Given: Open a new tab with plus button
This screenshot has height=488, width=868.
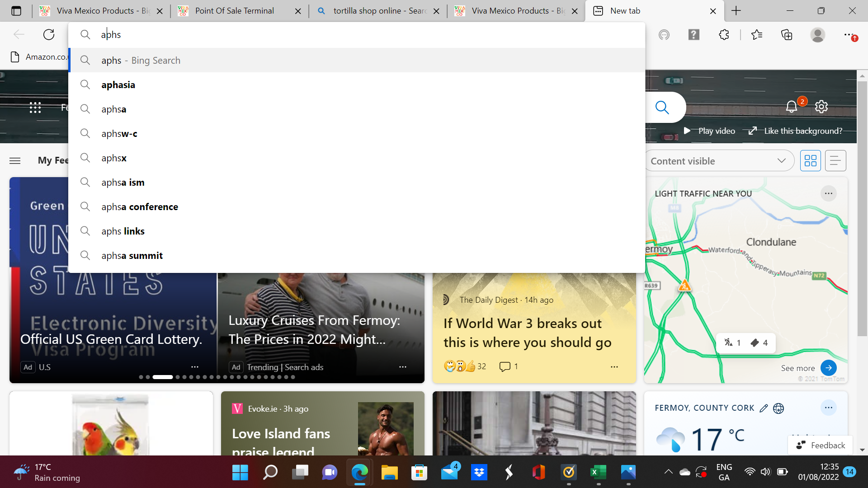Looking at the screenshot, I should pos(736,11).
